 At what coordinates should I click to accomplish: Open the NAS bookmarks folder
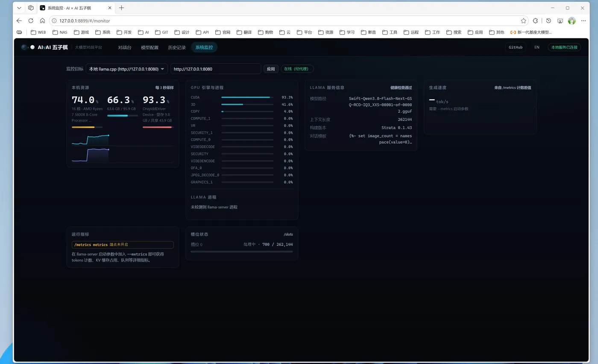(x=60, y=32)
